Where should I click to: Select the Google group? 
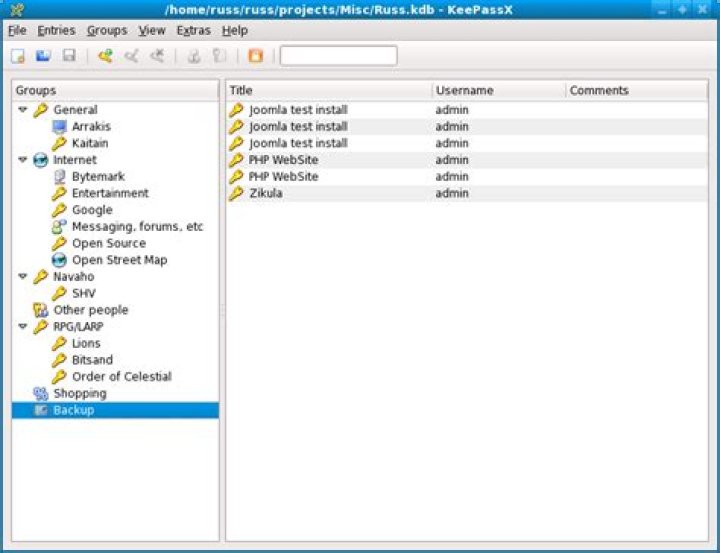point(92,210)
